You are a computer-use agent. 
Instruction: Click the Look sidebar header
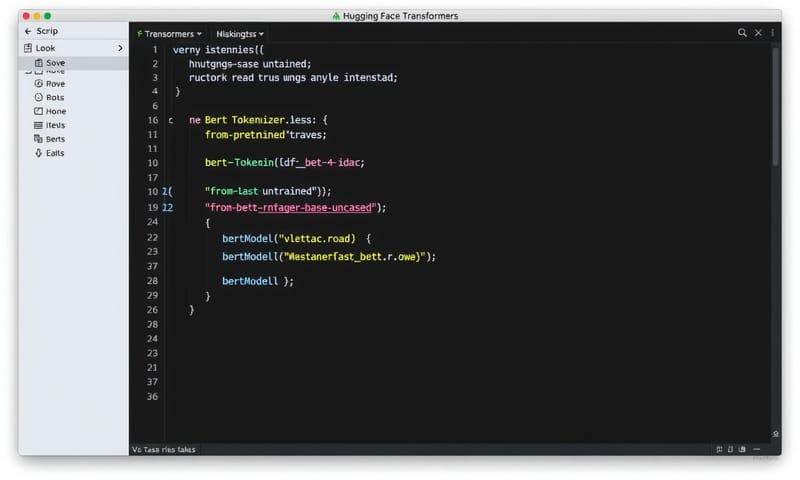point(46,48)
